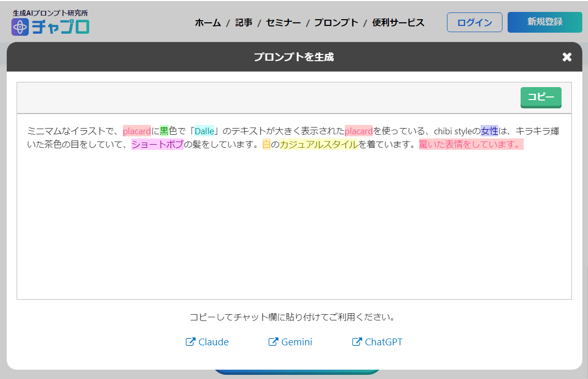Click the ログイン button
This screenshot has width=588, height=379.
click(474, 22)
